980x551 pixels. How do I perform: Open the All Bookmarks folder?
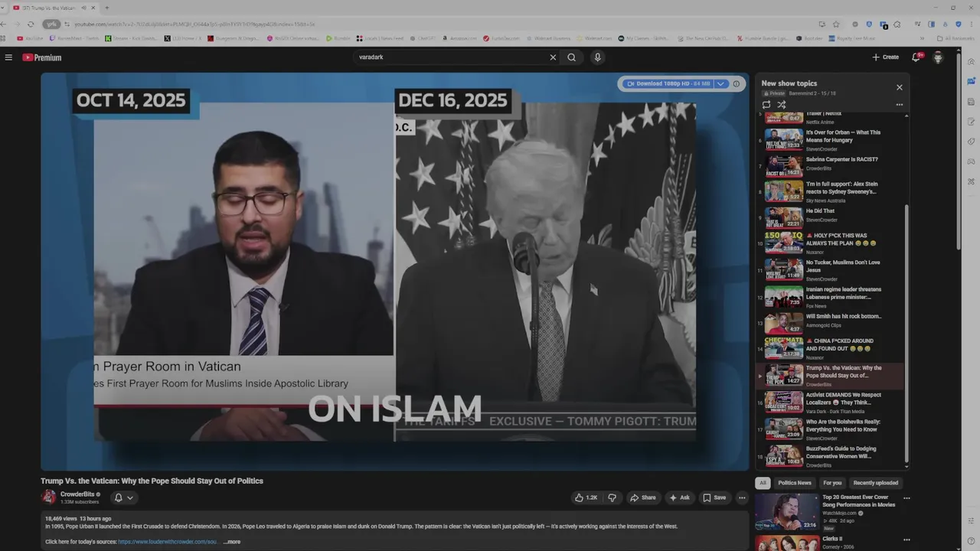[x=955, y=38]
